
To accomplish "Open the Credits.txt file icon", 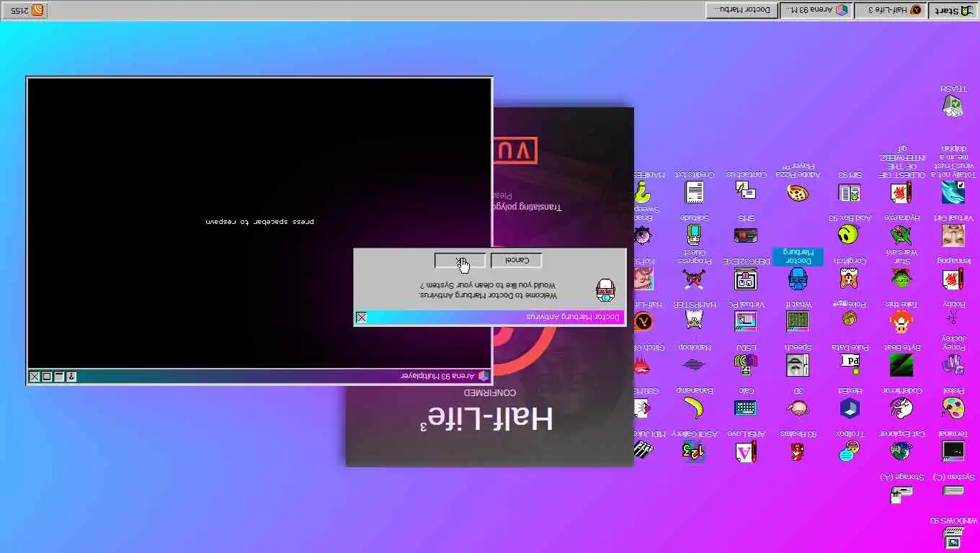I will pos(694,192).
